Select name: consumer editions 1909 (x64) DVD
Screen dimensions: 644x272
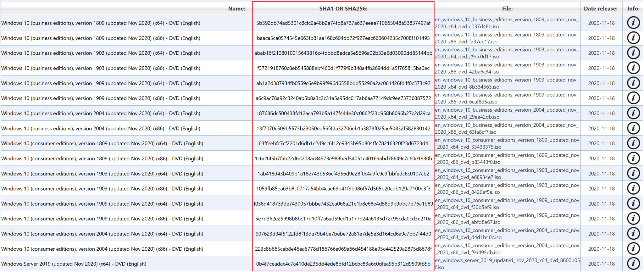[x=102, y=204]
